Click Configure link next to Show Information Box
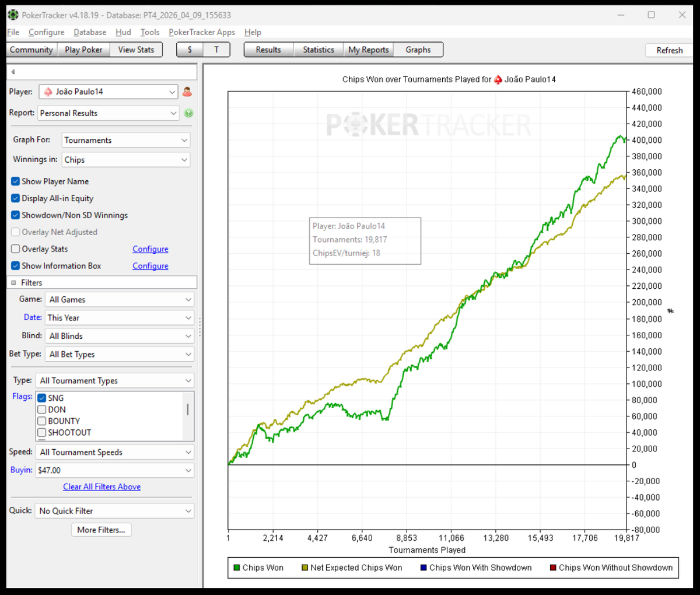 pos(150,266)
